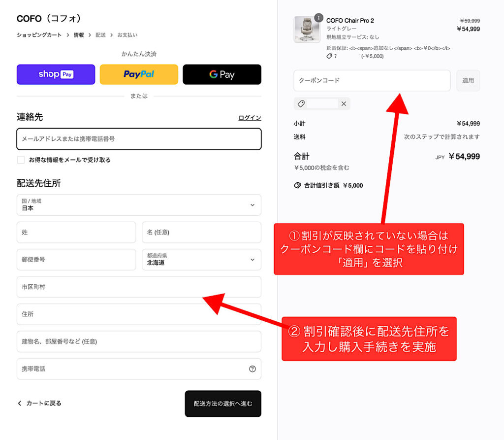Choose PayPal express checkout
The height and width of the screenshot is (440, 504).
(x=139, y=74)
